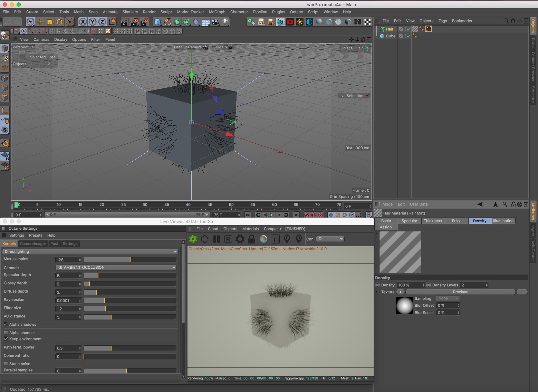
Task: Open the MoGraph menu
Action: click(217, 12)
